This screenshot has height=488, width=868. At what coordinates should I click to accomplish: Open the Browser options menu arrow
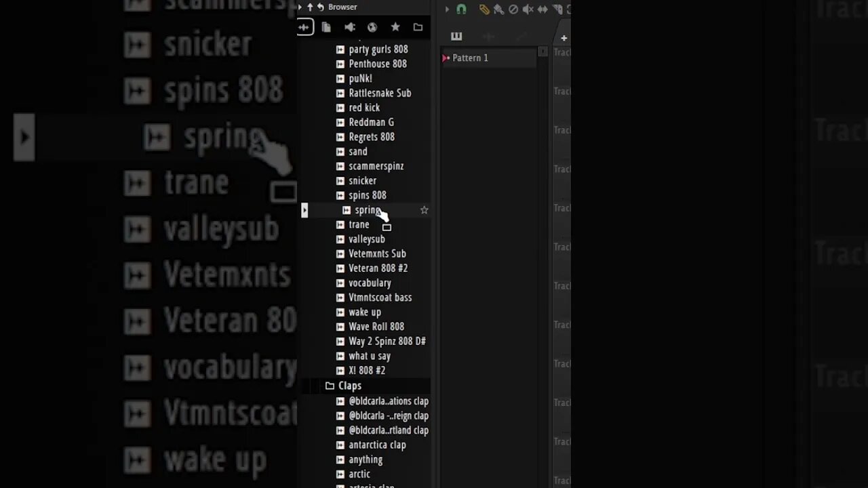[300, 7]
